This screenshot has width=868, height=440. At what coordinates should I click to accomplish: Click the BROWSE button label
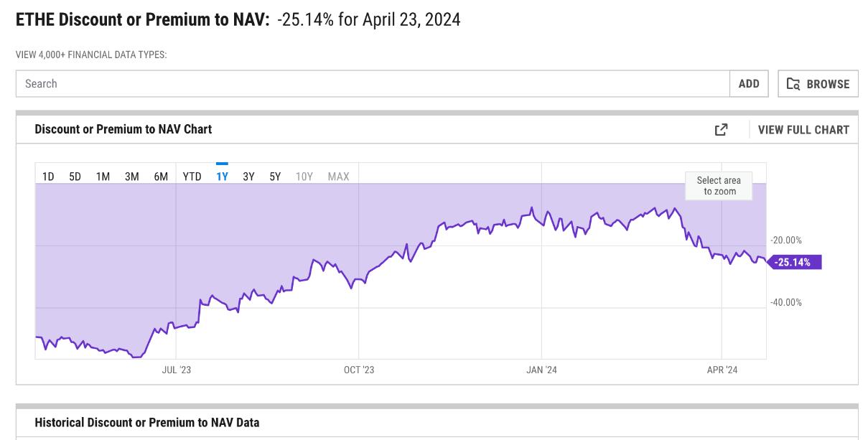[828, 84]
